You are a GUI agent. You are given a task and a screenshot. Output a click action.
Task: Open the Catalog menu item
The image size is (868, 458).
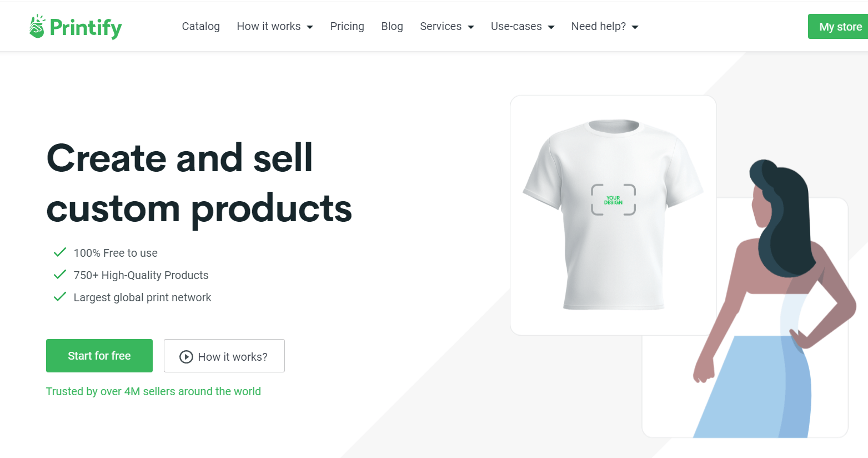(x=201, y=26)
